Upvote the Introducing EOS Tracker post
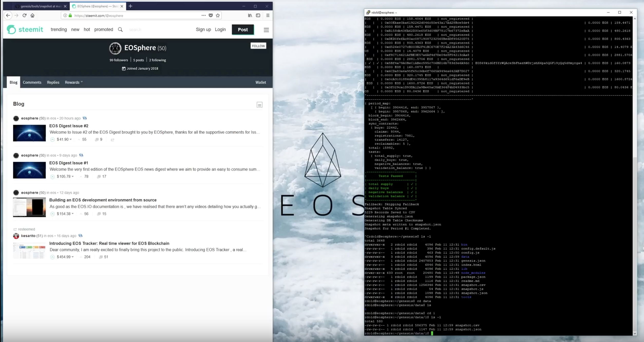Screen dimensions: 644x342 tap(52, 257)
